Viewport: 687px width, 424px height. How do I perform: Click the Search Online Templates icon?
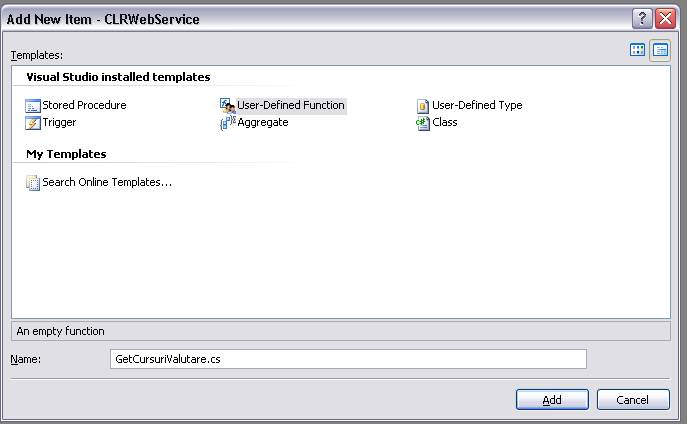(x=33, y=183)
